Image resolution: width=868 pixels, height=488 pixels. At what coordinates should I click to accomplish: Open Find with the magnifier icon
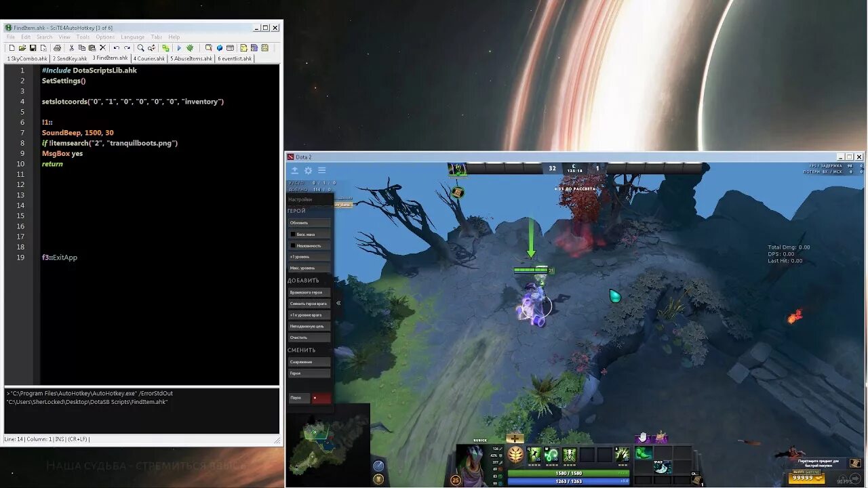tap(140, 48)
